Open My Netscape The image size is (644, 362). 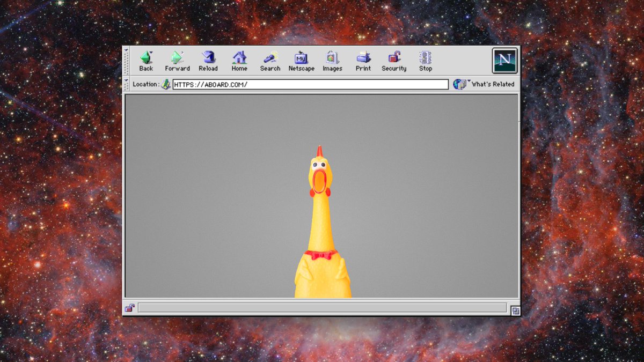[301, 61]
